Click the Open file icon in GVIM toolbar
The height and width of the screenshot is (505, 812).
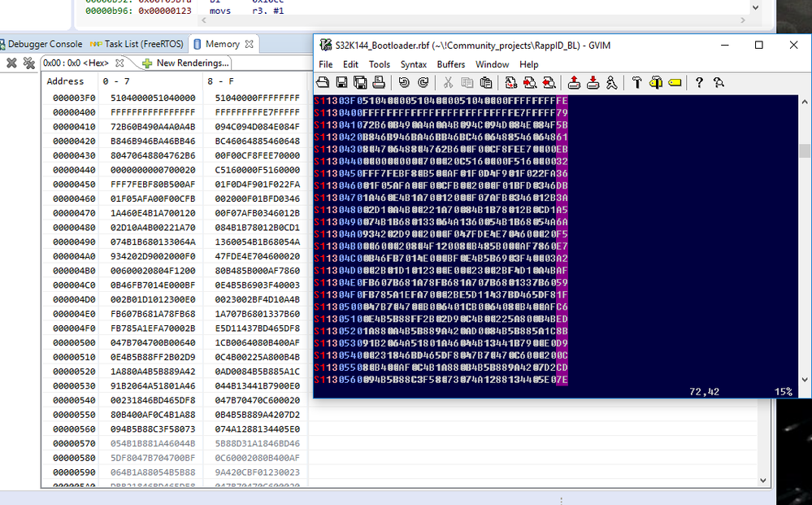coord(323,82)
